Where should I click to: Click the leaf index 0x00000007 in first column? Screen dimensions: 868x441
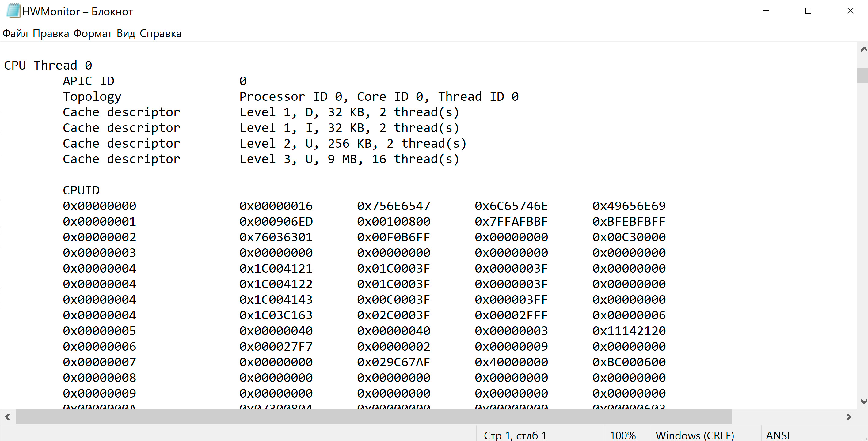[99, 362]
